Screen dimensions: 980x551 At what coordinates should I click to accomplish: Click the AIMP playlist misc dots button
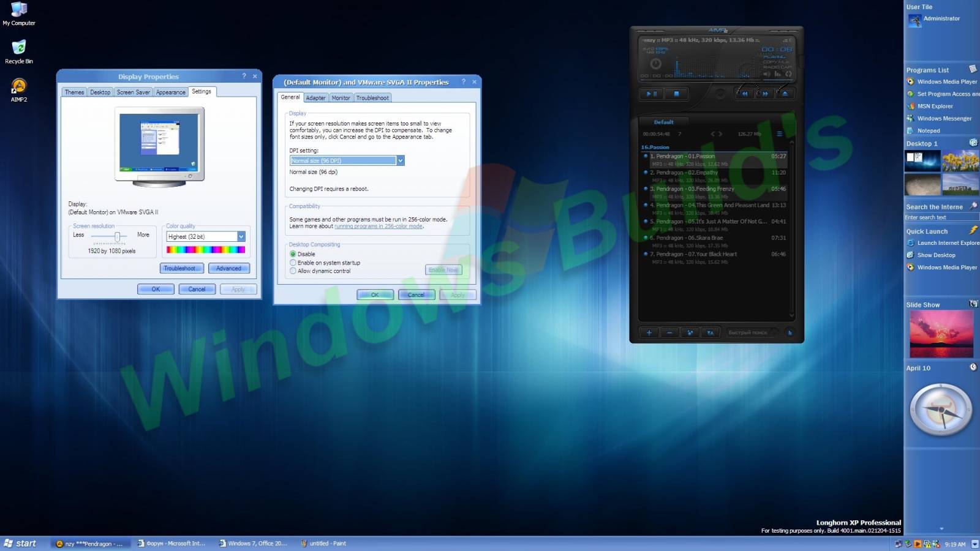point(690,332)
